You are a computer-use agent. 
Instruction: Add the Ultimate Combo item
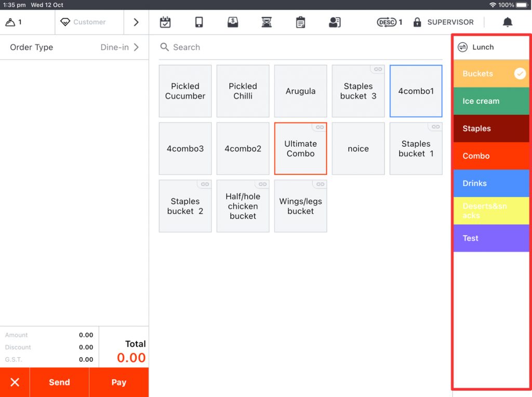coord(300,149)
